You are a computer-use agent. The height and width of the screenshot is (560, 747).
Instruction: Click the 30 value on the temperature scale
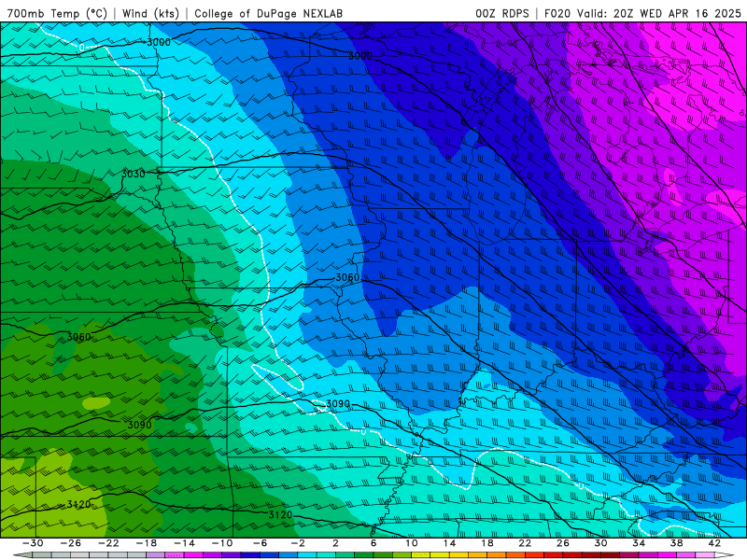pos(600,543)
